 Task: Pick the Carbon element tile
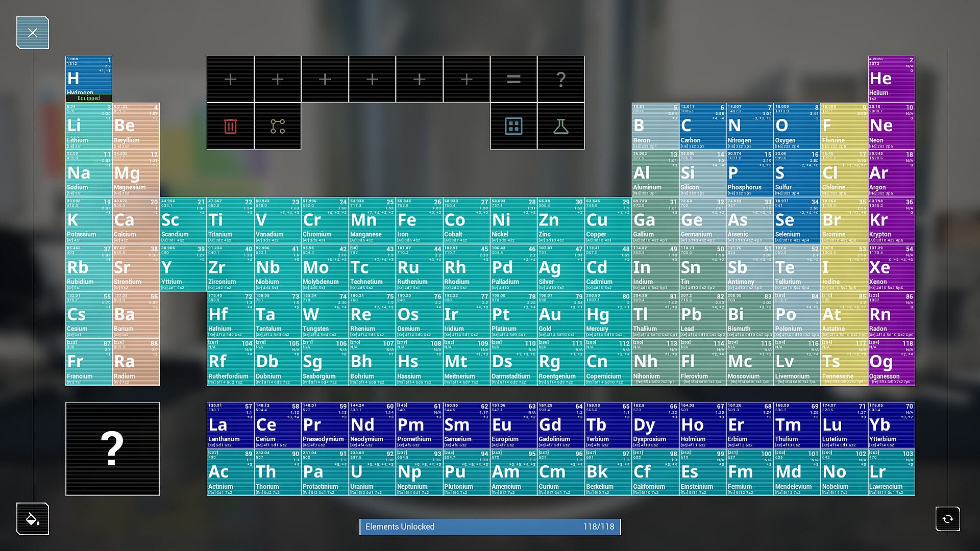(x=702, y=127)
